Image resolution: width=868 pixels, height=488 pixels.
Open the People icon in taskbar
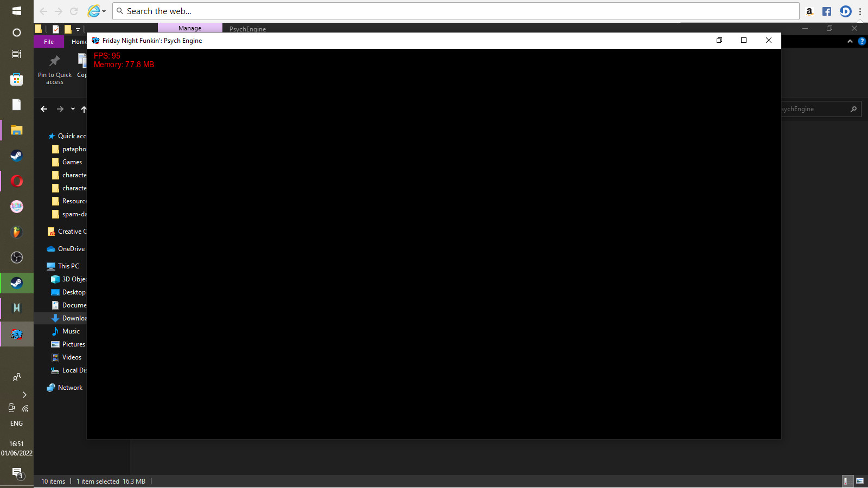(16, 377)
